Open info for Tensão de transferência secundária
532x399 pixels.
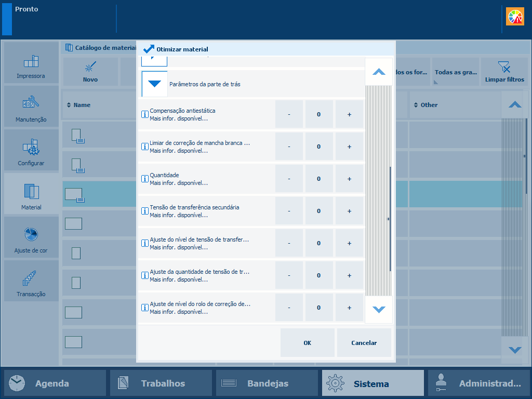144,211
